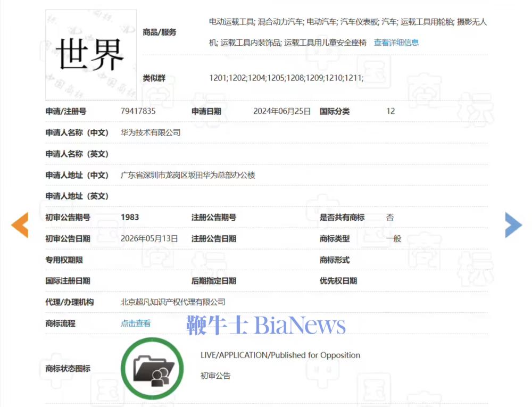The image size is (532, 407).
Task: Click the 申请人地址（中文） label
Action: coord(77,175)
